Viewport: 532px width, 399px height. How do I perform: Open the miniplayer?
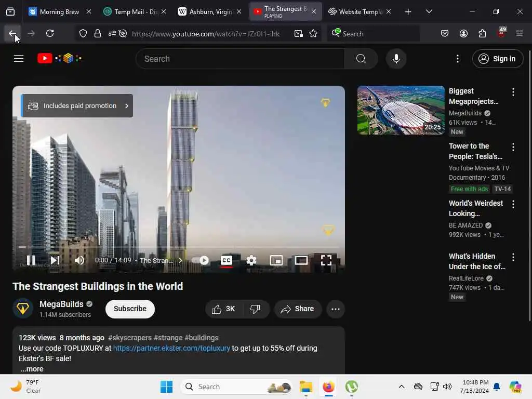pos(276,260)
